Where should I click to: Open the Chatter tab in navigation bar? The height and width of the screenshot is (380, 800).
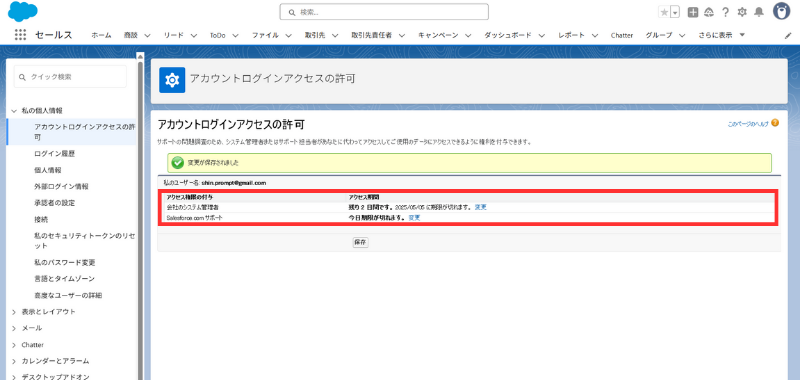(x=621, y=35)
